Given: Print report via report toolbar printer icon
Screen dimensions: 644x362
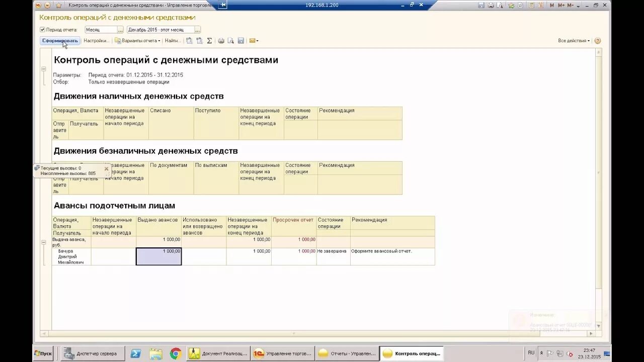Looking at the screenshot, I should [x=221, y=41].
